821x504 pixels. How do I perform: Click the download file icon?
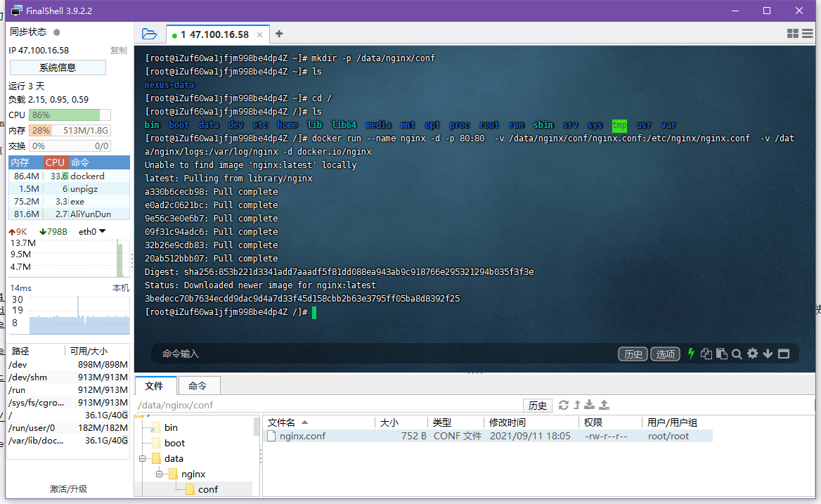pos(590,405)
